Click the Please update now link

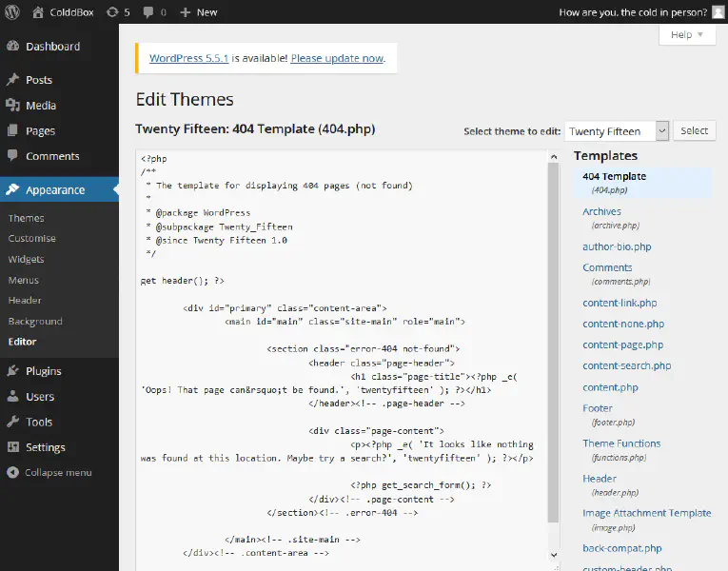click(x=337, y=58)
